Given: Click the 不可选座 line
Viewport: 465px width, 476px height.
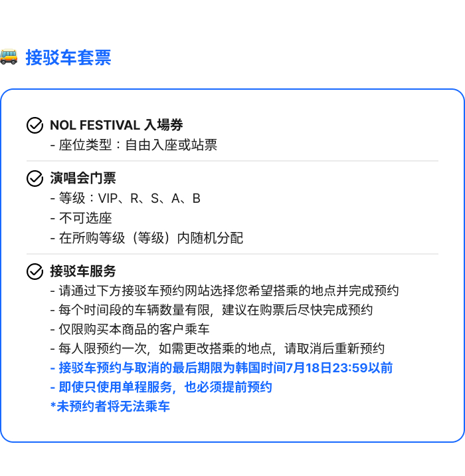Looking at the screenshot, I should coord(81,218).
